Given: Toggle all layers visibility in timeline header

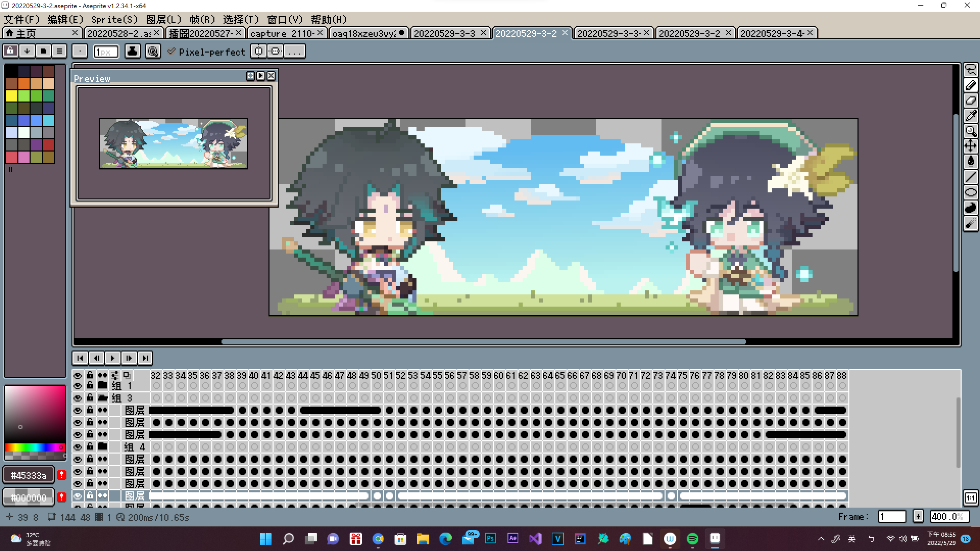Looking at the screenshot, I should (x=78, y=375).
